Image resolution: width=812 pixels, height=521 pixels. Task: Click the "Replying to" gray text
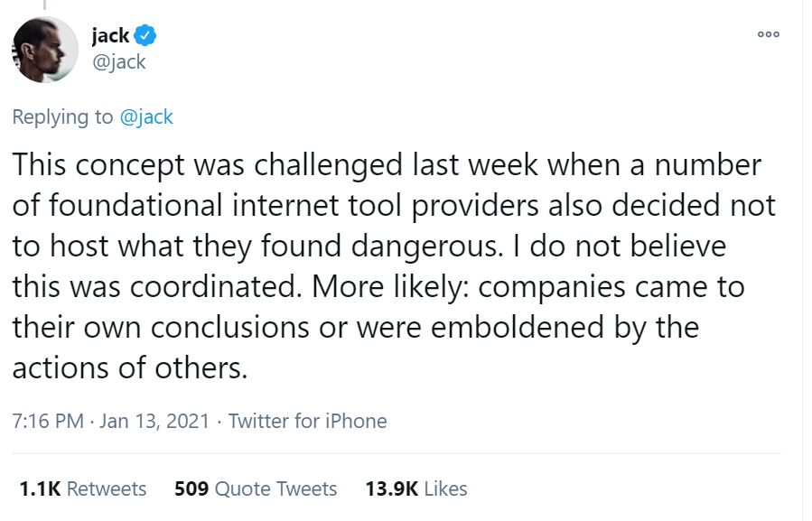point(63,116)
